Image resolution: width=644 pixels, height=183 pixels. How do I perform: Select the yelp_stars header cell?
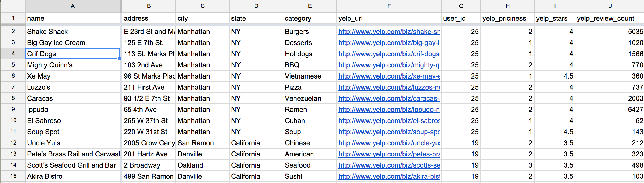555,18
